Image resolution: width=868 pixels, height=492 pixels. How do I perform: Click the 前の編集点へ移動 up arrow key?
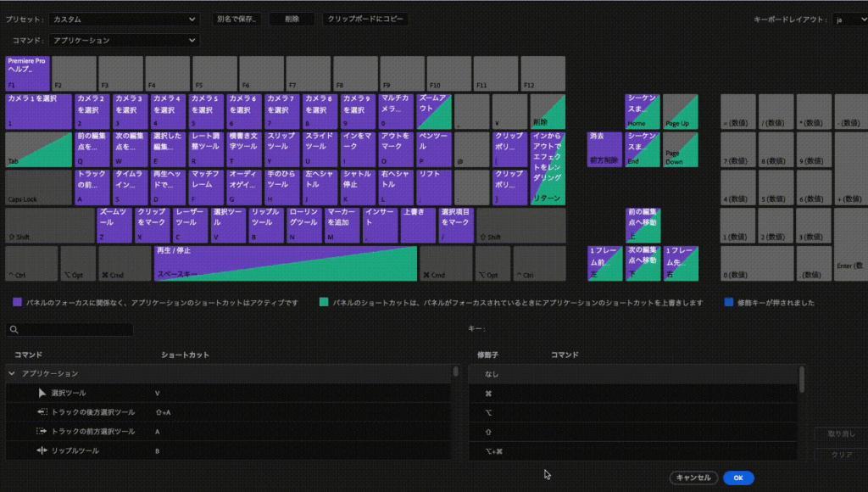click(643, 226)
